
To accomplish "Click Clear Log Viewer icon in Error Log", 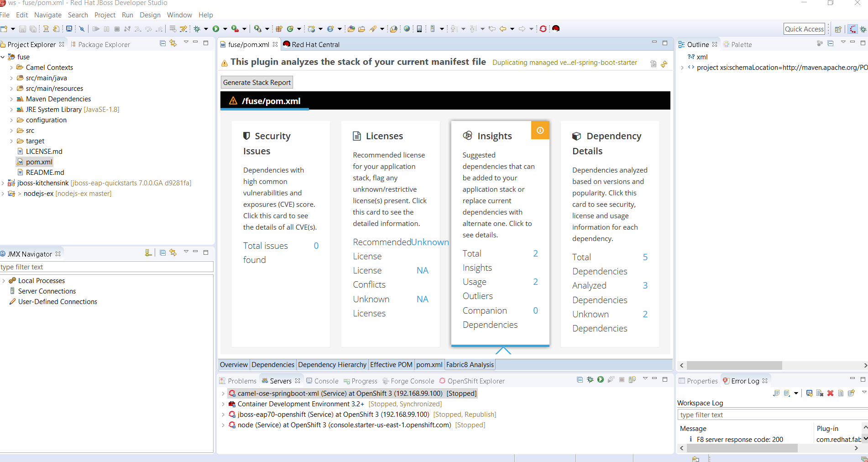I will (x=820, y=393).
